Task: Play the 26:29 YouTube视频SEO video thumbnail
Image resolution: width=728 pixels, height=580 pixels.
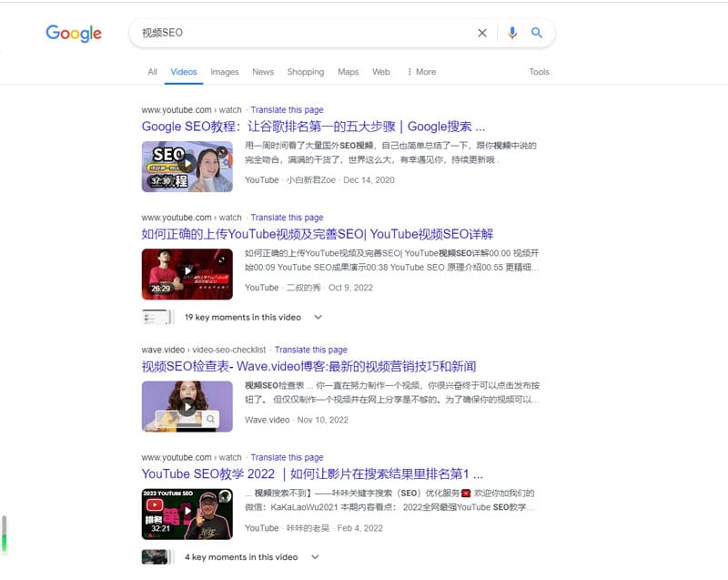Action: tap(187, 274)
